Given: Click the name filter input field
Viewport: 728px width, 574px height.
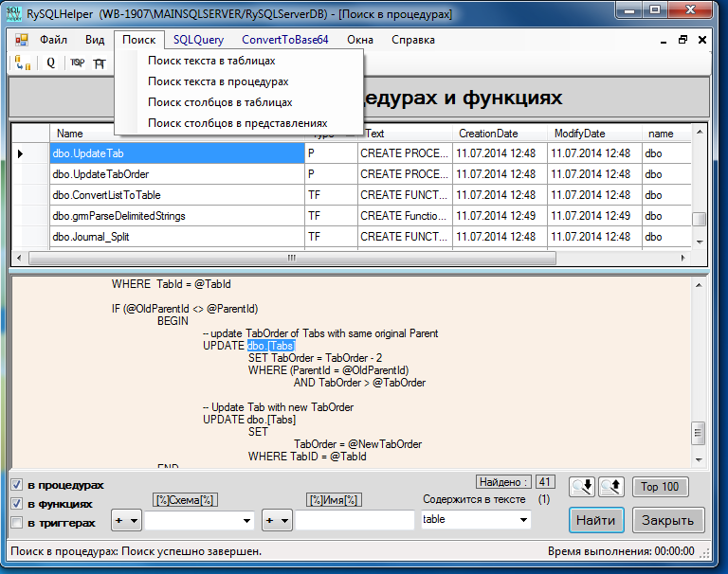Looking at the screenshot, I should pos(355,520).
